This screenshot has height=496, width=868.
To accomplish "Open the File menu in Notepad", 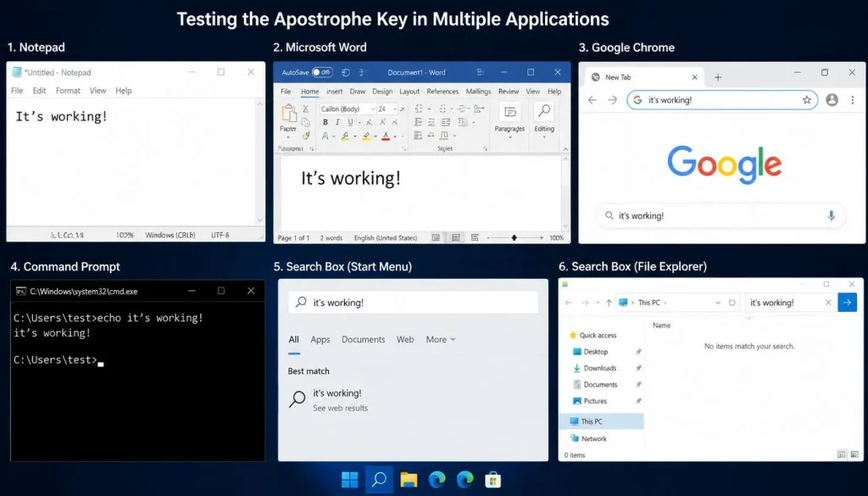I will pyautogui.click(x=17, y=91).
